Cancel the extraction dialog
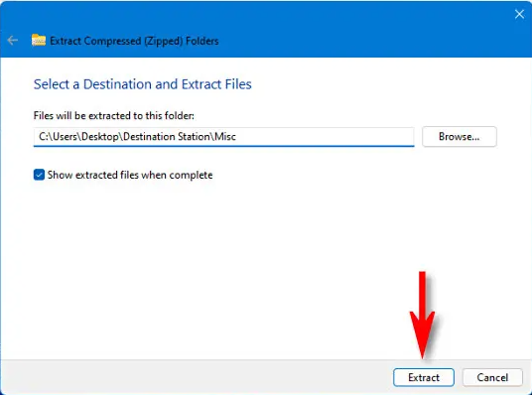This screenshot has height=395, width=532. point(492,377)
